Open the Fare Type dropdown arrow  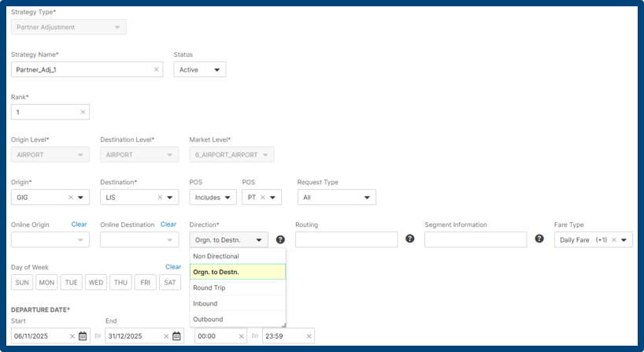click(624, 240)
